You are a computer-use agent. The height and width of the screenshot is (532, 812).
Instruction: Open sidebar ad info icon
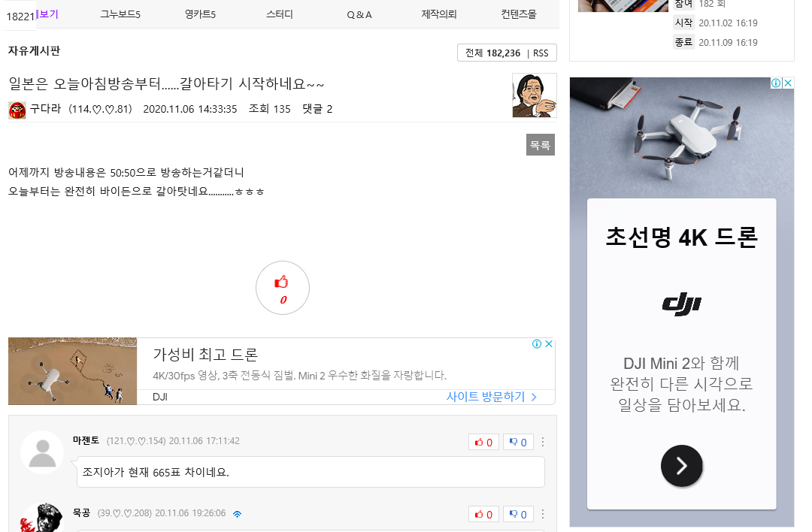(776, 83)
